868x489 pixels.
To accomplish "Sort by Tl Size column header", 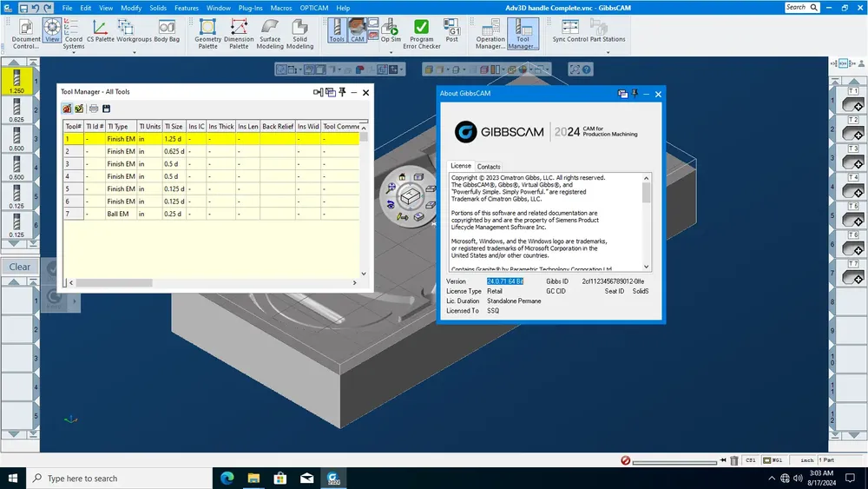I will pyautogui.click(x=174, y=126).
